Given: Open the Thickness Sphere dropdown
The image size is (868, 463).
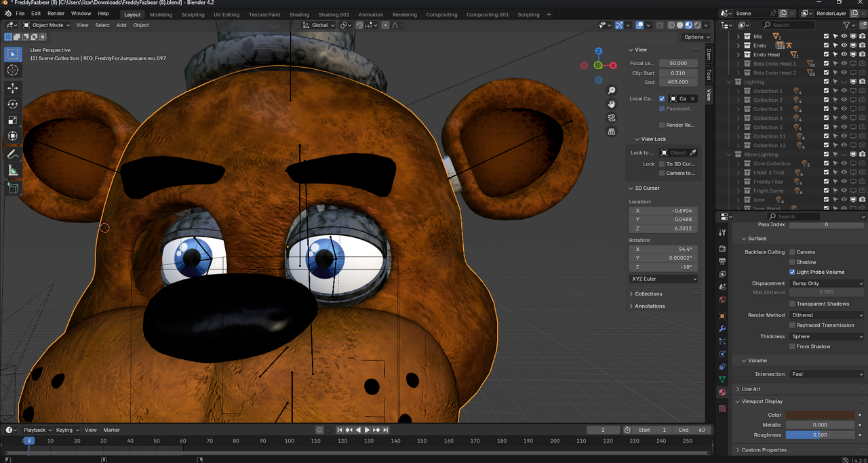Looking at the screenshot, I should pos(827,336).
